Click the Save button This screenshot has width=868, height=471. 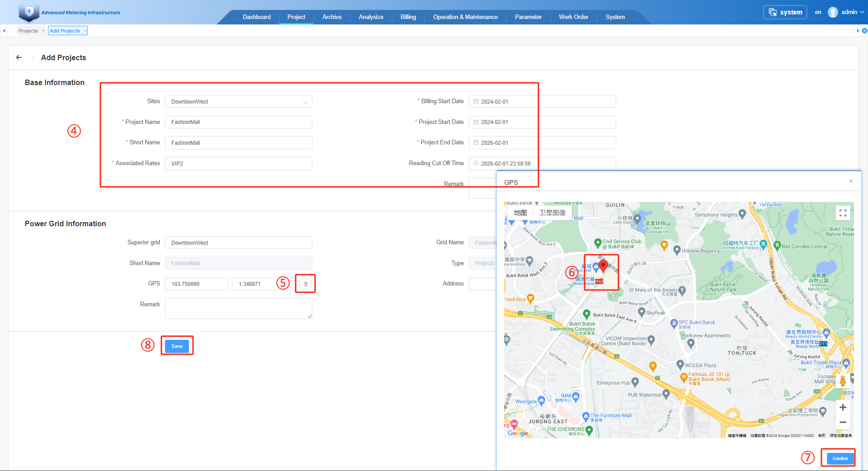coord(177,346)
